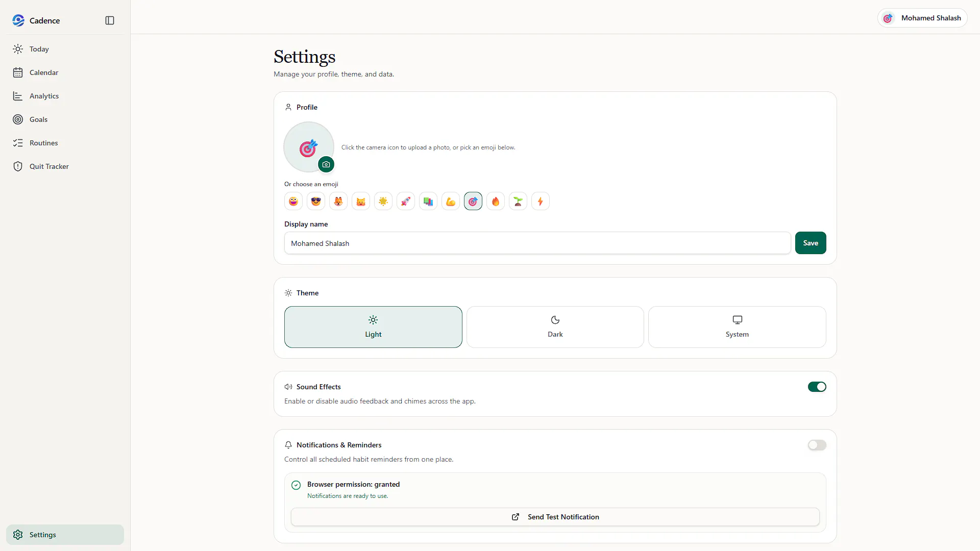Open the Today page

click(x=65, y=49)
